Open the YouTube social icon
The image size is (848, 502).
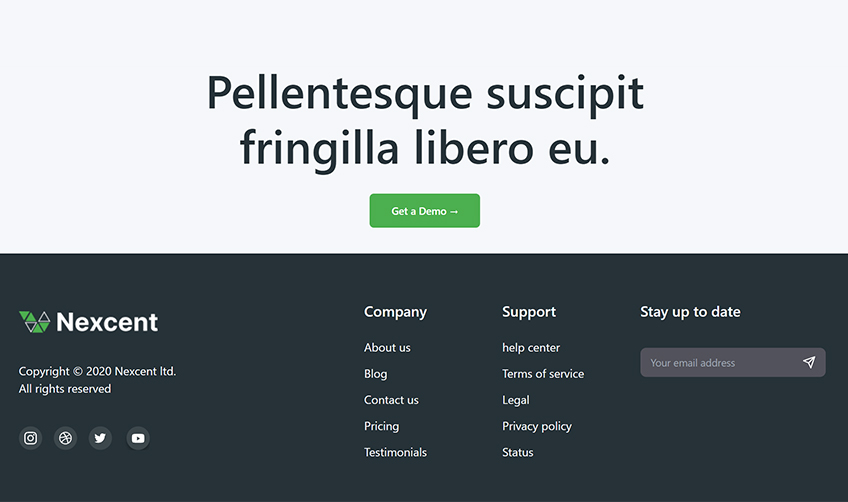click(x=138, y=438)
